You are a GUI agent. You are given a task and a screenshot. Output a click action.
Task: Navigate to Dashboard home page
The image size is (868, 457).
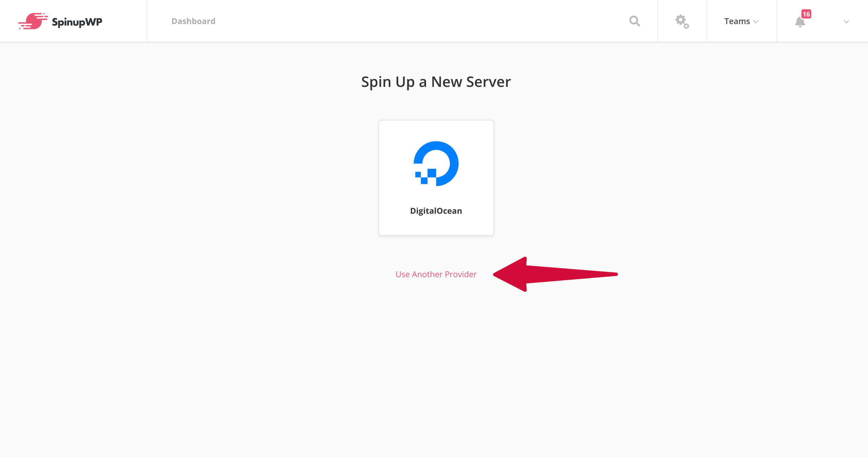point(193,21)
